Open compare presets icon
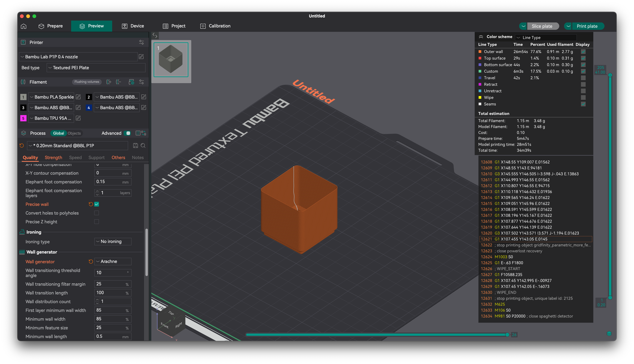Image resolution: width=634 pixels, height=364 pixels. point(144,133)
